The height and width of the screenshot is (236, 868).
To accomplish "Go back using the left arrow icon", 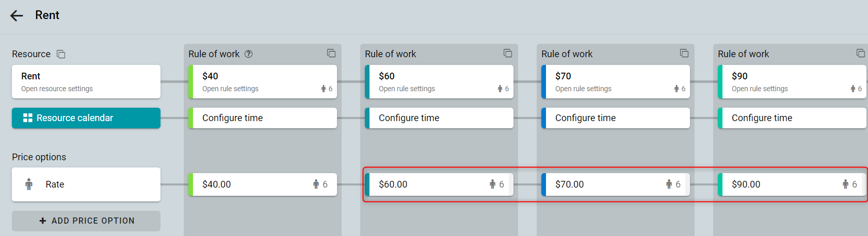I will [17, 15].
